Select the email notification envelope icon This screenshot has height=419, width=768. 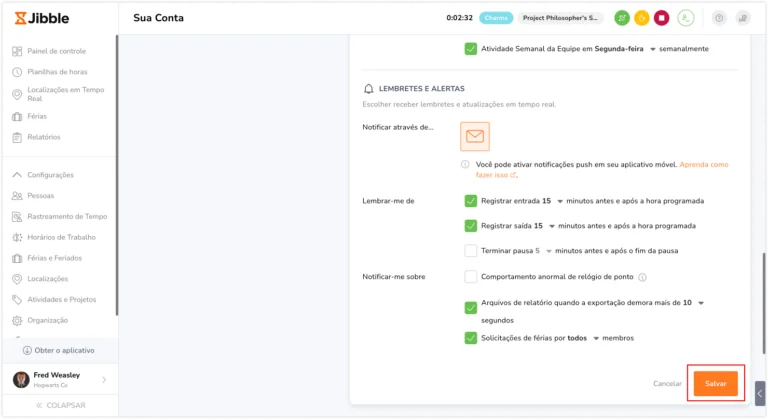tap(475, 136)
